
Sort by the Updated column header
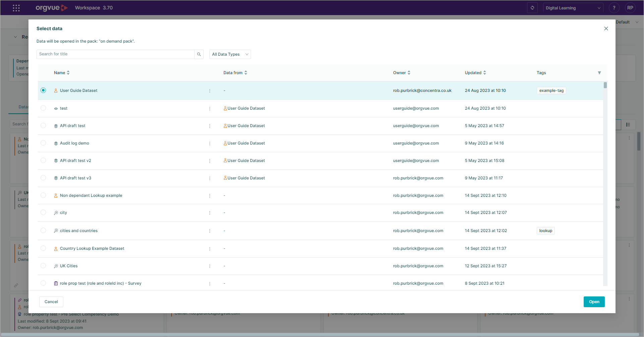tap(475, 73)
